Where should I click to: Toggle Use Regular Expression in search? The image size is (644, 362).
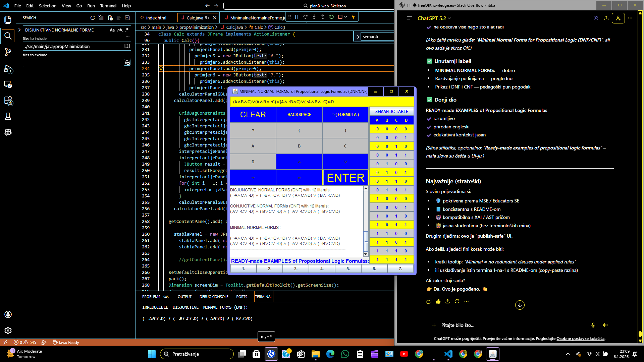coord(127,30)
